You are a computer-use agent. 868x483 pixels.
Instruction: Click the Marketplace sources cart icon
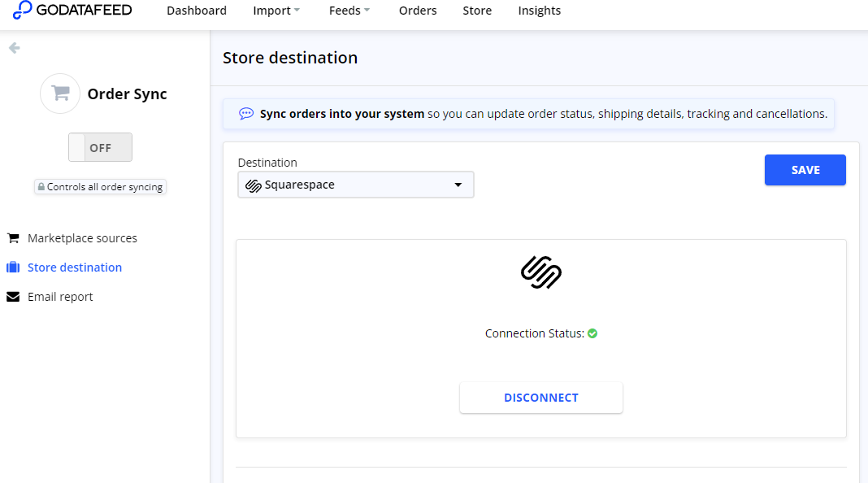click(13, 238)
